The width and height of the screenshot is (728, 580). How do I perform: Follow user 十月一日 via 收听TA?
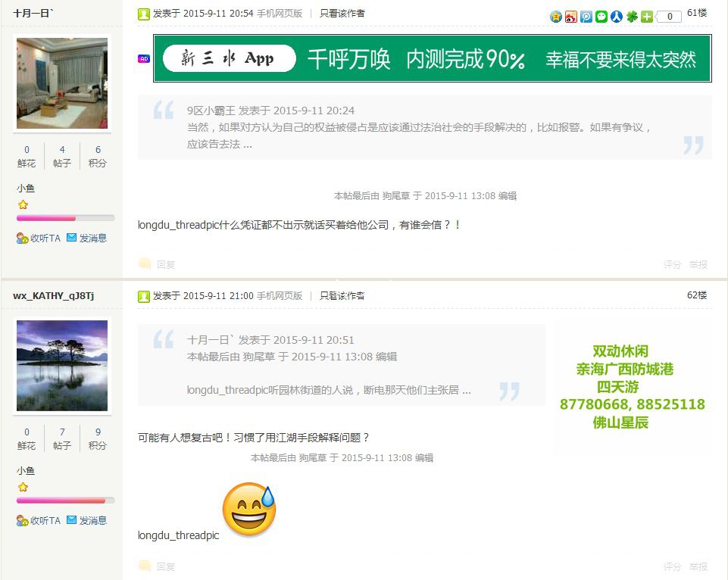pyautogui.click(x=39, y=238)
